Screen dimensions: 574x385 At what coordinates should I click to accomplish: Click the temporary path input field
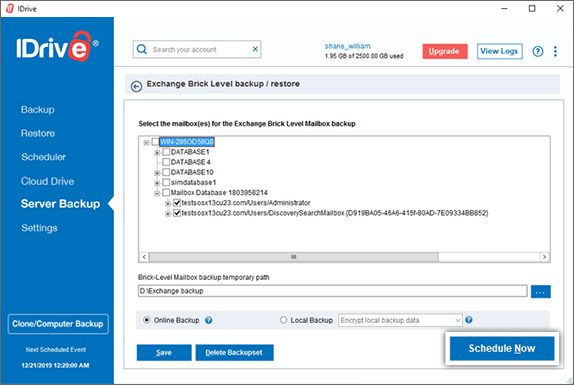pyautogui.click(x=332, y=291)
